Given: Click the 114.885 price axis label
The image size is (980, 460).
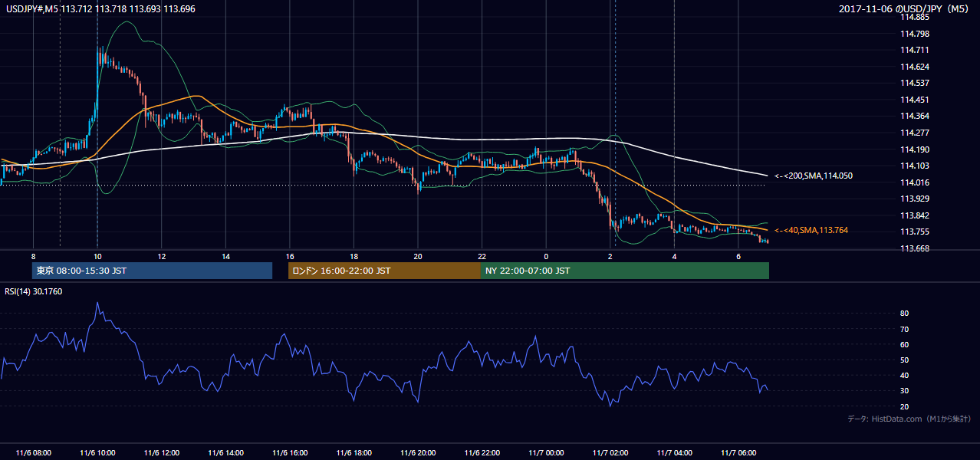Looking at the screenshot, I should pyautogui.click(x=914, y=17).
